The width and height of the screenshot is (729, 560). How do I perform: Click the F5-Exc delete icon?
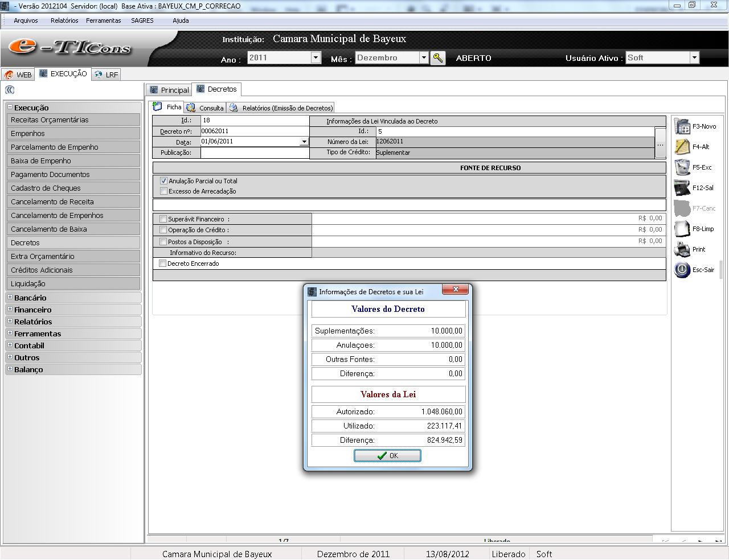[682, 167]
